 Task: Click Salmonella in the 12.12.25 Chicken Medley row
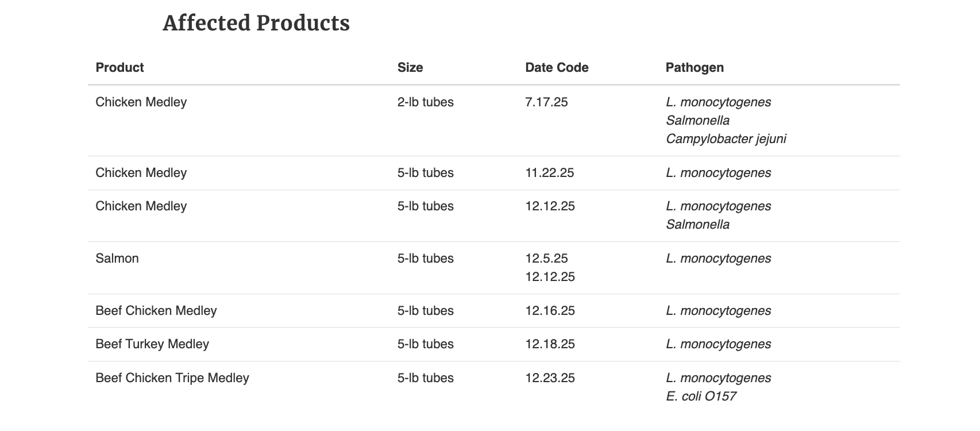(x=697, y=225)
